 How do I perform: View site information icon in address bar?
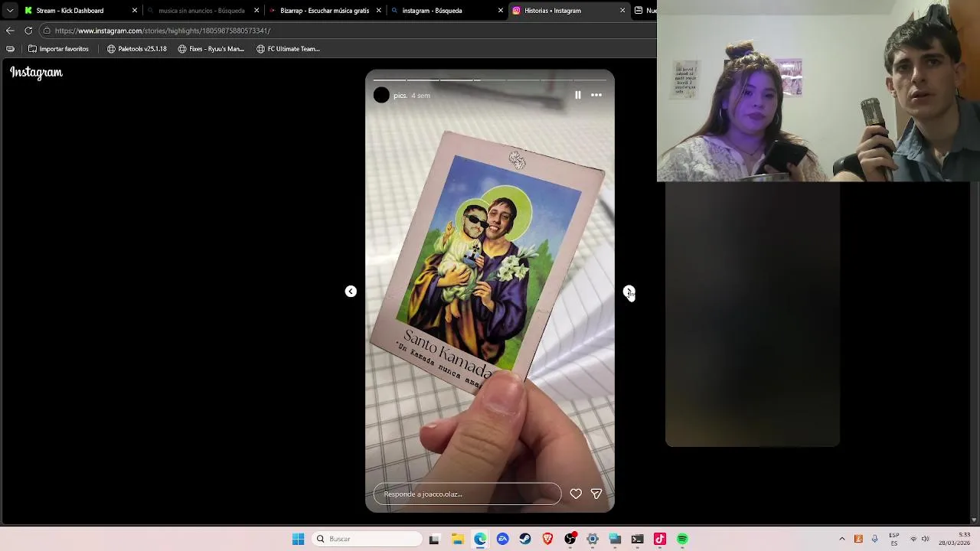47,31
